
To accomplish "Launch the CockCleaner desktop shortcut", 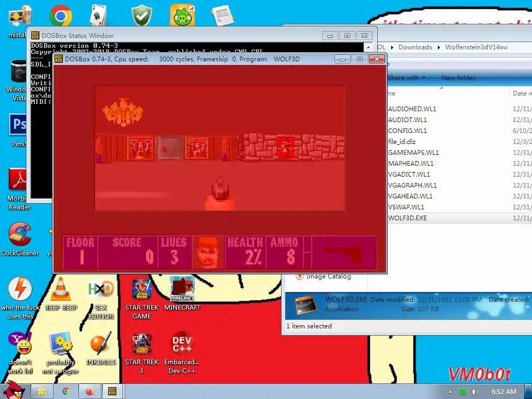I will click(20, 239).
